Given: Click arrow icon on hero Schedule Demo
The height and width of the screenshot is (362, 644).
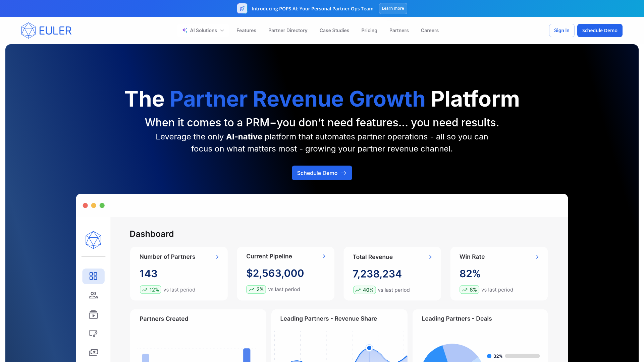Looking at the screenshot, I should (343, 173).
